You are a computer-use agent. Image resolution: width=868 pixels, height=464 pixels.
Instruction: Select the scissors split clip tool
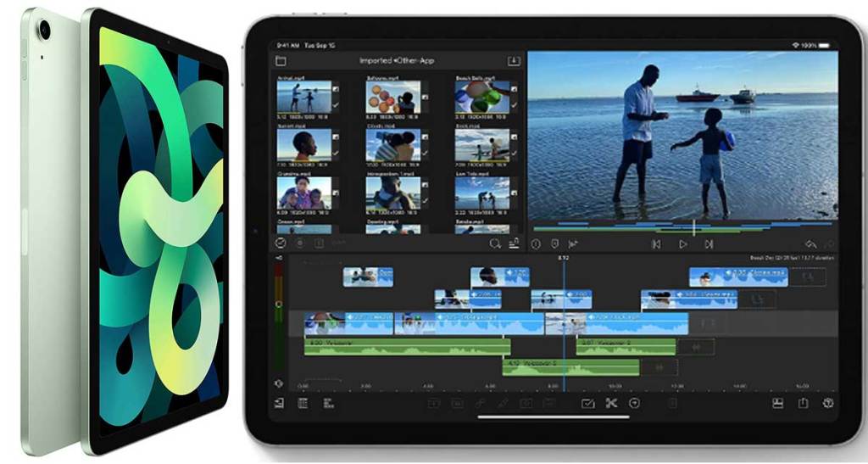[x=611, y=404]
